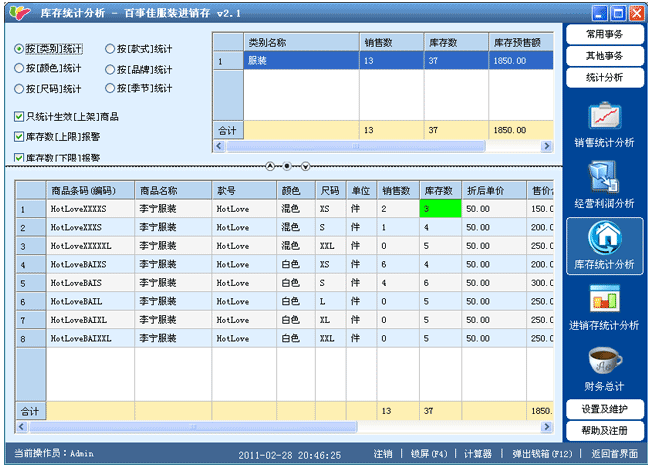This screenshot has height=467, width=650.
Task: Click the splitter down arrow icon
Action: click(x=306, y=166)
